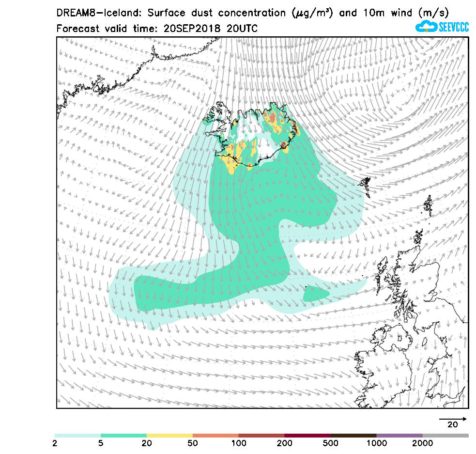The width and height of the screenshot is (476, 454).
Task: Select the mint green colorbar segment
Action: (x=123, y=436)
